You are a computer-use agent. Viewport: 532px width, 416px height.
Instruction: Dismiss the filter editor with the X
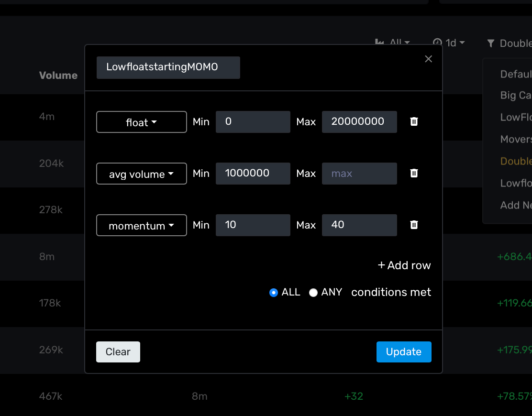click(428, 59)
